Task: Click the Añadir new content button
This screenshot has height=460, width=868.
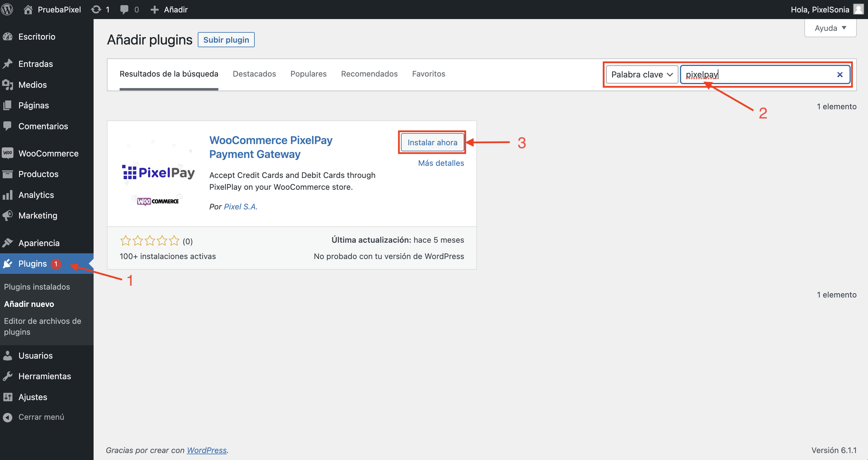Action: [x=169, y=9]
